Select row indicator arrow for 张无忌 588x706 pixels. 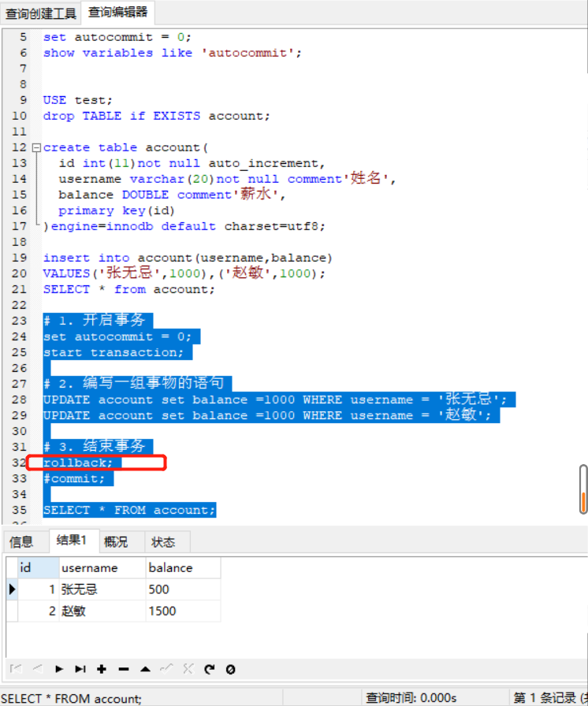click(x=12, y=589)
